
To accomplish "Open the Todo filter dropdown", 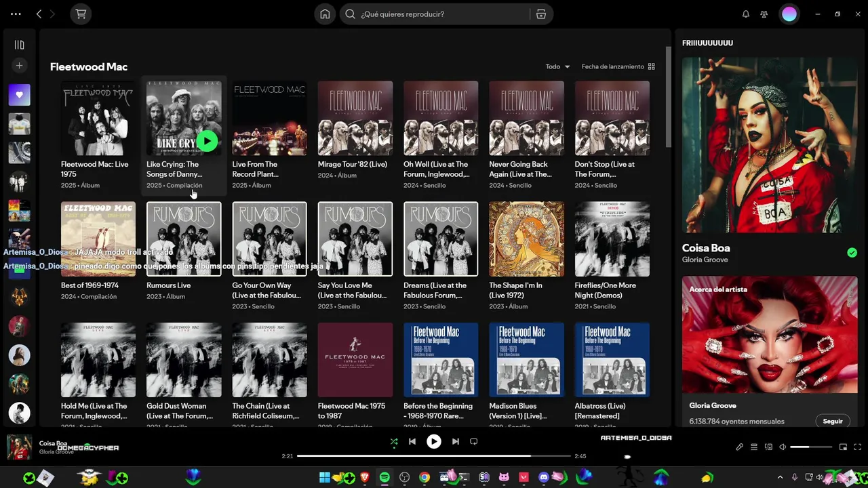I will click(557, 66).
